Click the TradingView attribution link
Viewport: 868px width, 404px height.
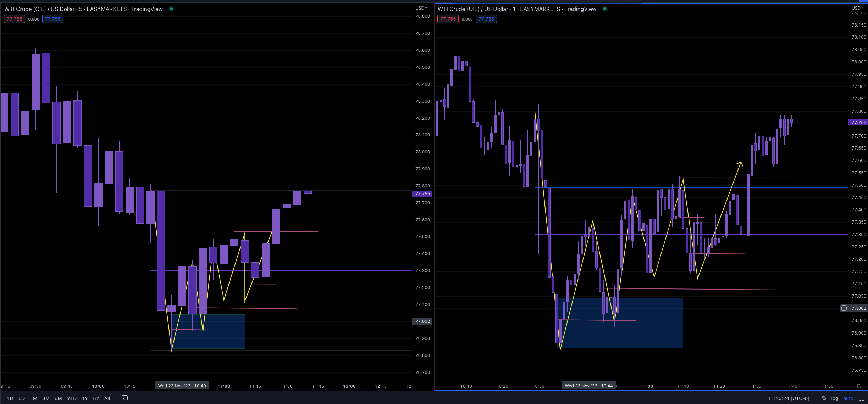[146, 9]
